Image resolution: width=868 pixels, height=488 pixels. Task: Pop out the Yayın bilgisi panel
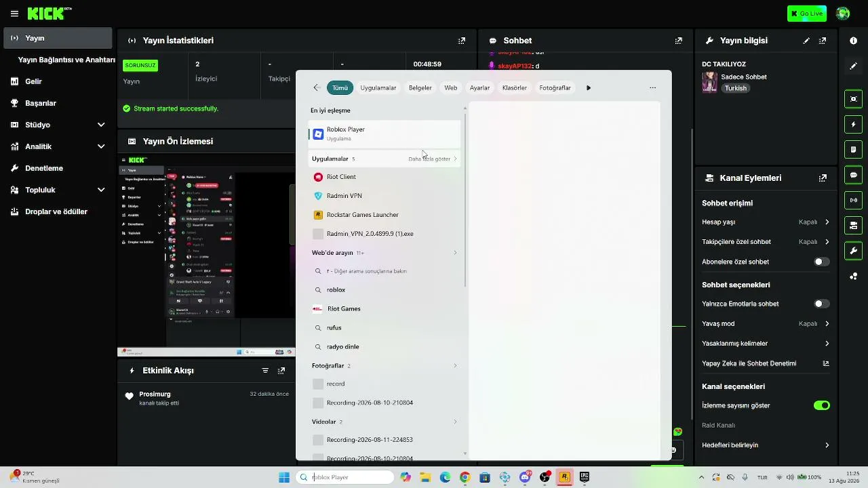(x=823, y=41)
